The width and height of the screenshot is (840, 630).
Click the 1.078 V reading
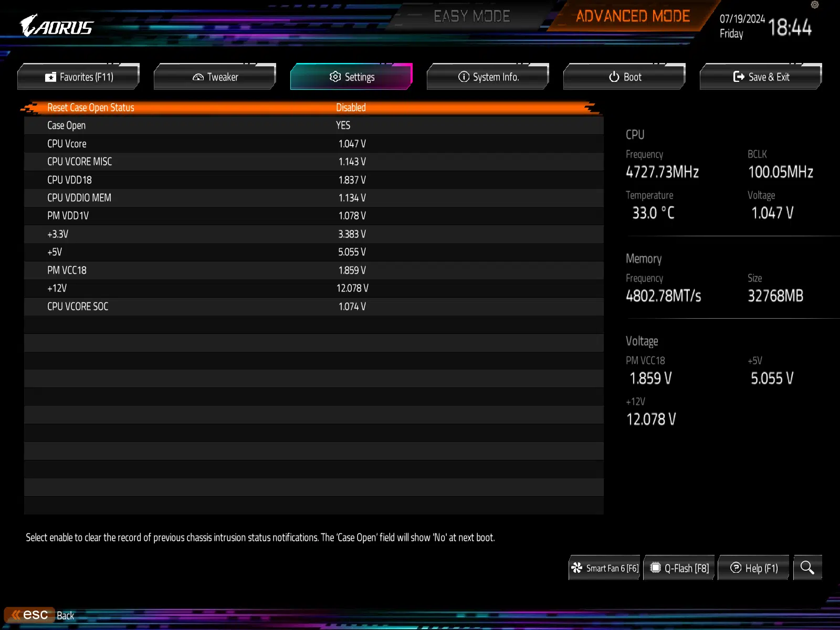coord(352,216)
